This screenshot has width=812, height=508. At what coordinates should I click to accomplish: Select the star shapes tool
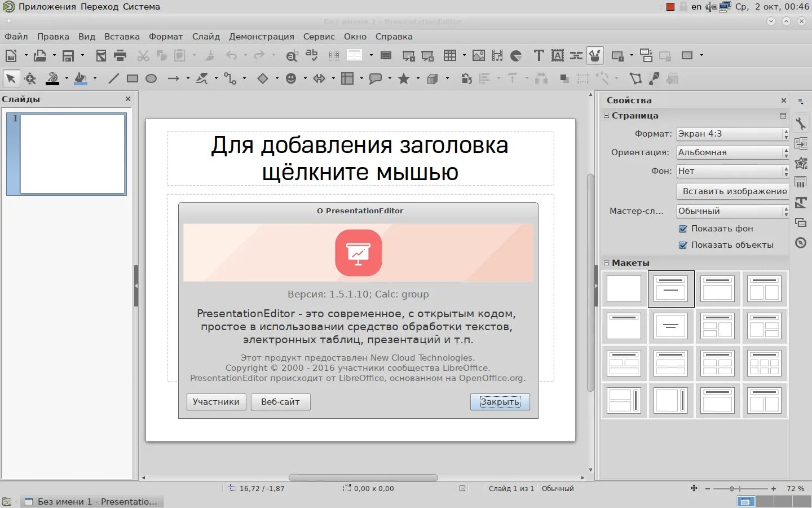tap(404, 78)
